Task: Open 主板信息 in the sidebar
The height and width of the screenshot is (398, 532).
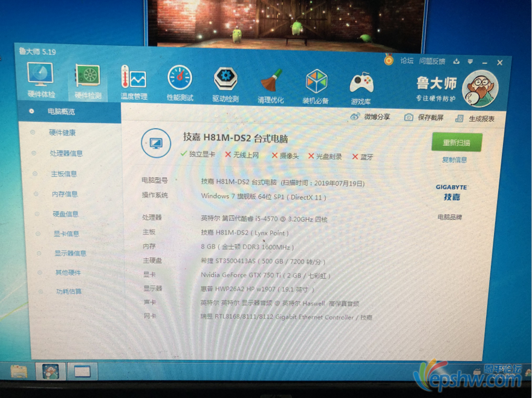Action: 64,174
